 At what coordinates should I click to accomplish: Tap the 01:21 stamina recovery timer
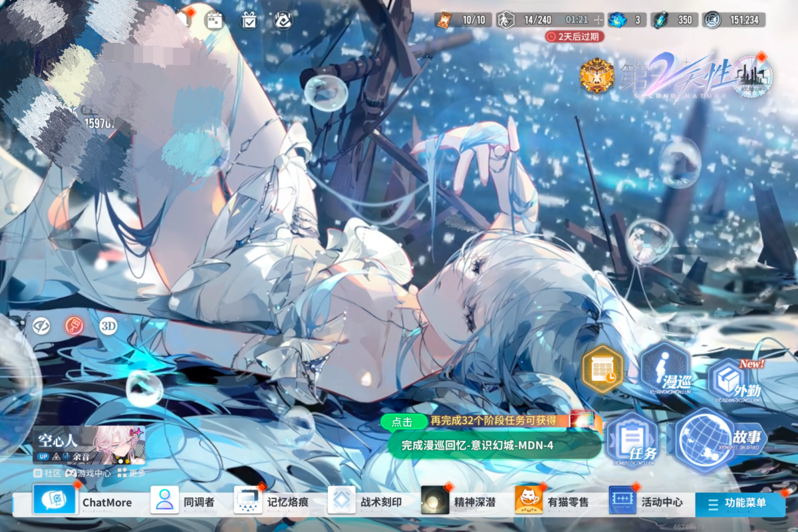coord(577,20)
